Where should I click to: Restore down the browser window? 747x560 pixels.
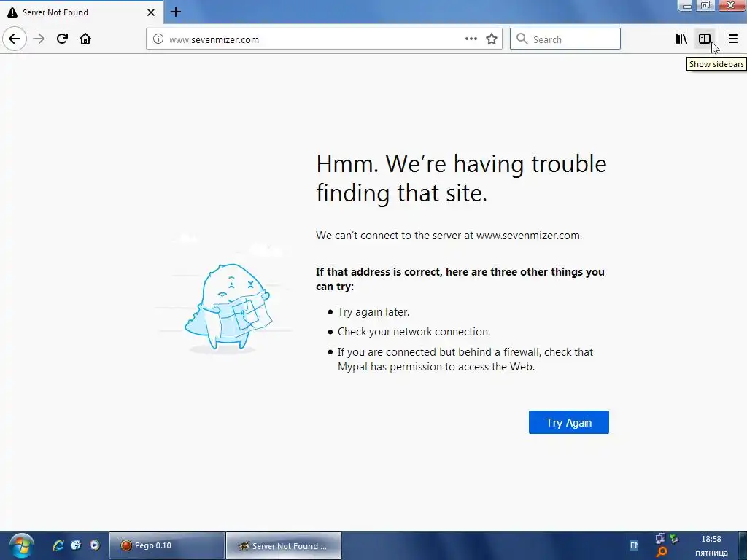coord(705,6)
